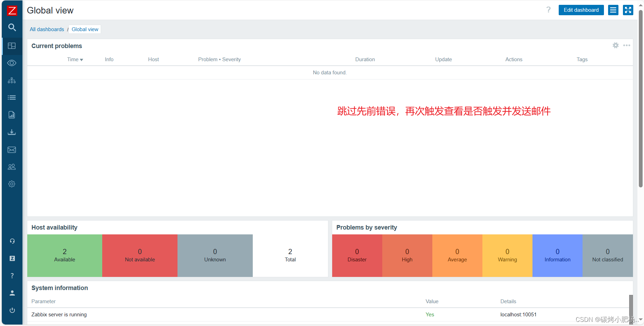
Task: Click the System information widget title
Action: (x=59, y=288)
